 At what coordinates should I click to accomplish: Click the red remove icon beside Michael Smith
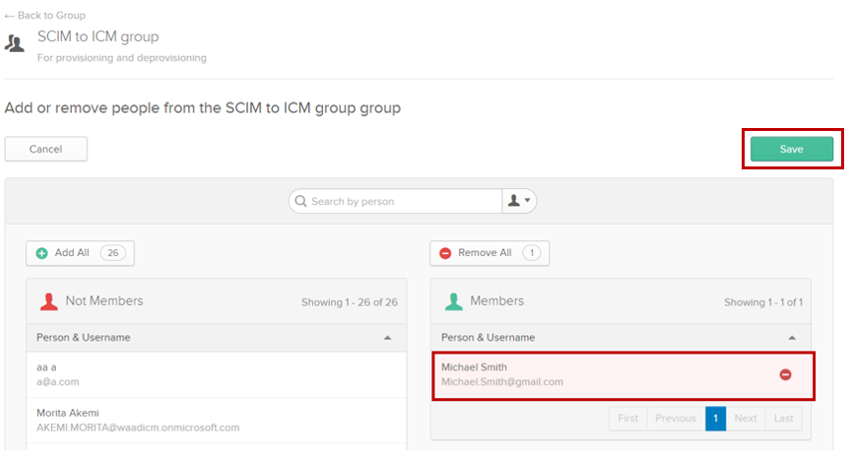tap(785, 374)
